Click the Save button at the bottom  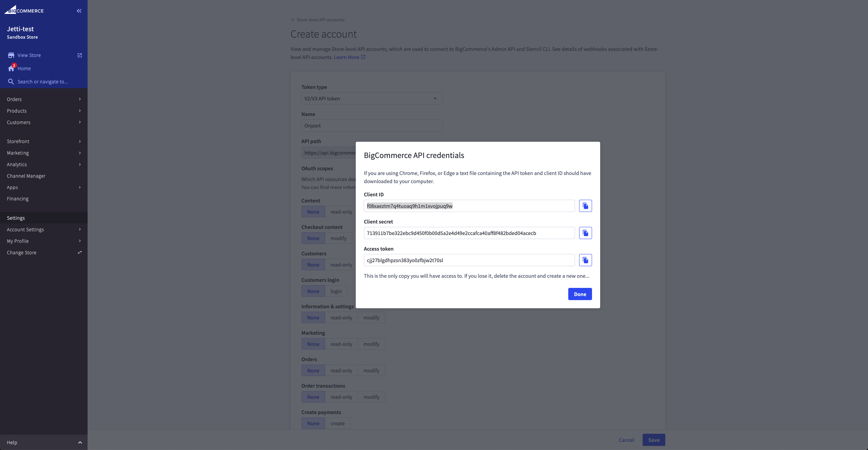pyautogui.click(x=654, y=440)
